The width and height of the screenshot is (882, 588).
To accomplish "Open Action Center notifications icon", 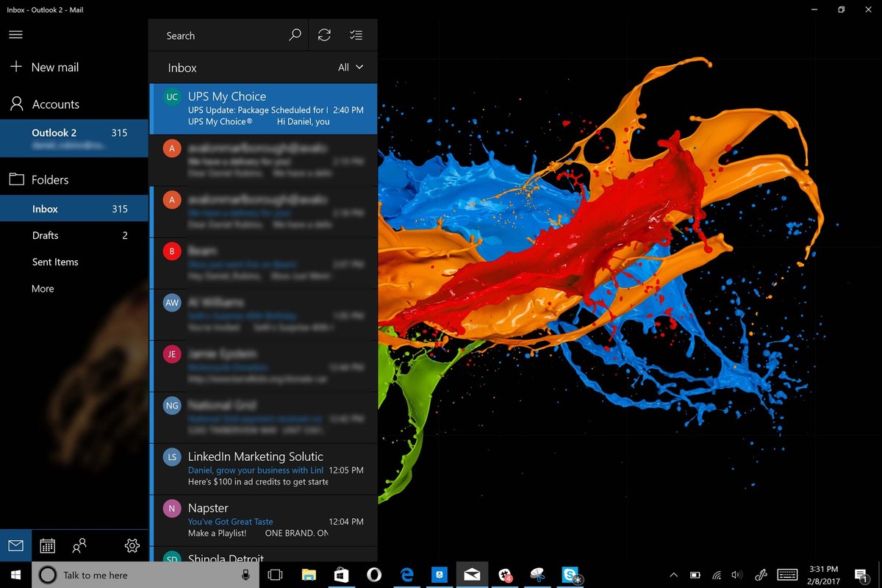I will click(861, 576).
